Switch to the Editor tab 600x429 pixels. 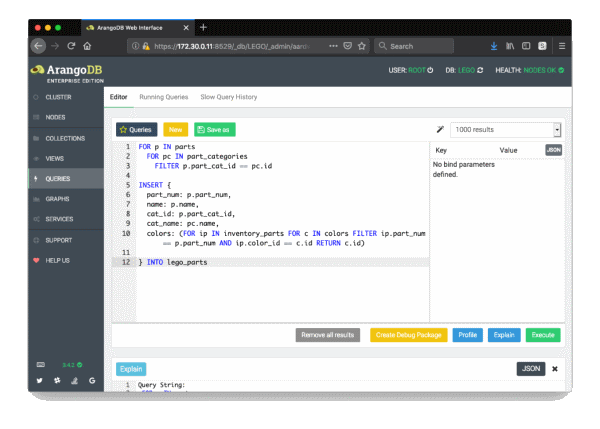pos(119,97)
